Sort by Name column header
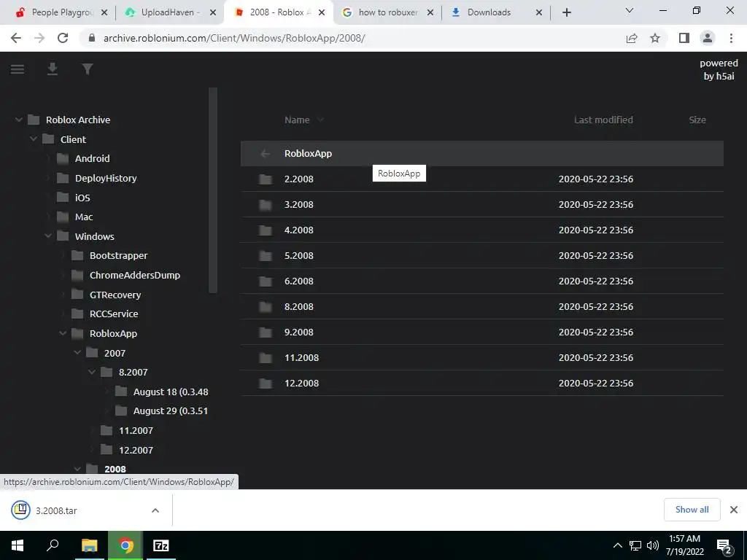The width and height of the screenshot is (747, 560). (x=297, y=120)
